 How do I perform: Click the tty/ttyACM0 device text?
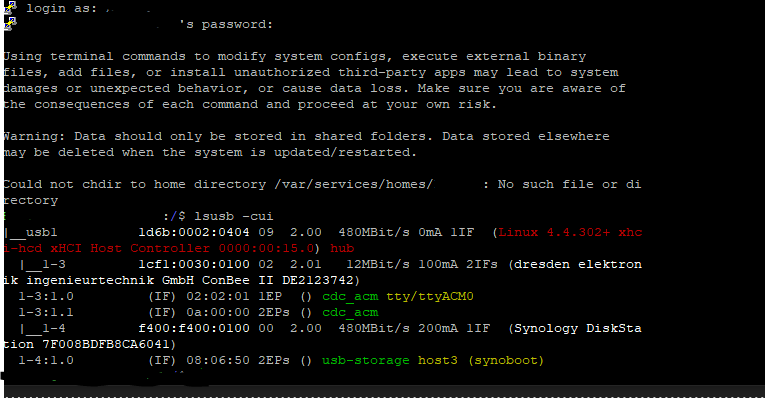click(430, 297)
